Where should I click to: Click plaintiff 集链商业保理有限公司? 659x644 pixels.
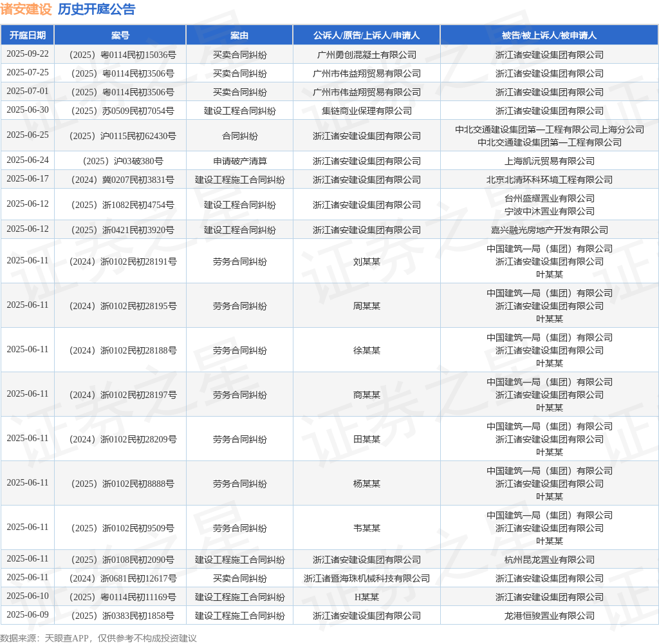366,111
